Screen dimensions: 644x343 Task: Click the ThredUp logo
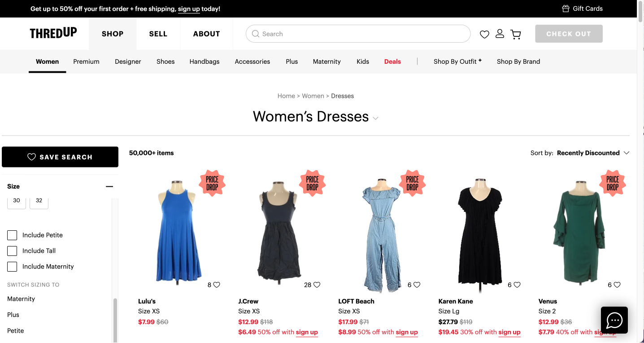click(x=53, y=33)
